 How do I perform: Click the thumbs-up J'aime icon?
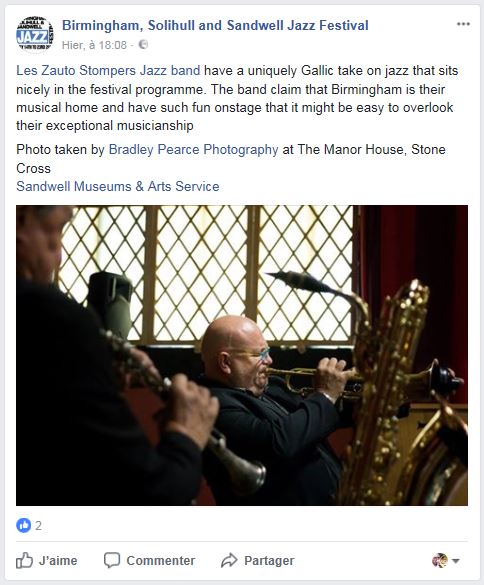24,560
